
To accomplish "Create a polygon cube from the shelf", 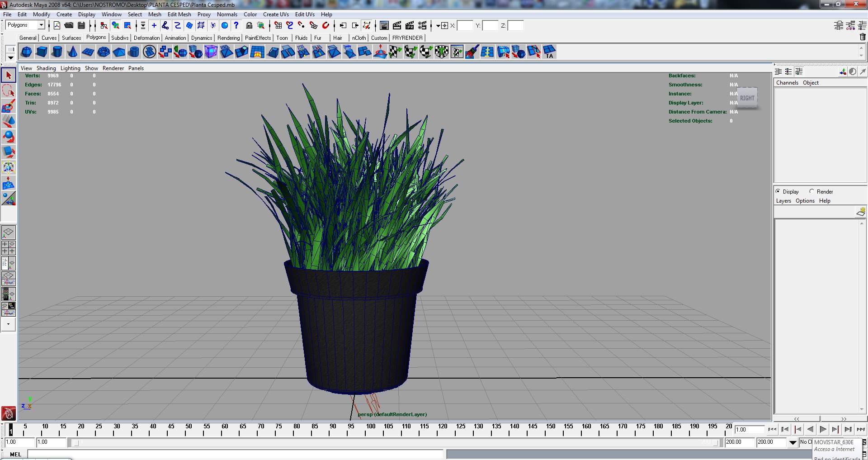I will 42,52.
